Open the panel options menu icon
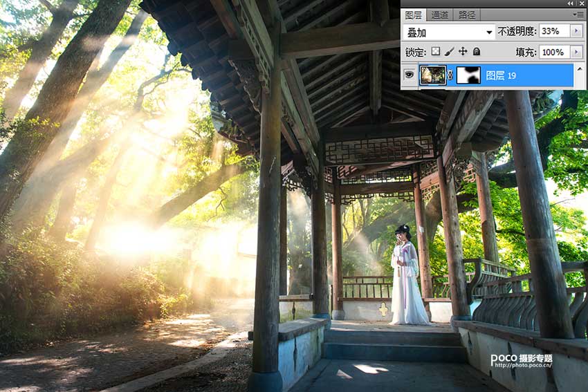Image resolution: width=588 pixels, height=392 pixels. point(578,15)
